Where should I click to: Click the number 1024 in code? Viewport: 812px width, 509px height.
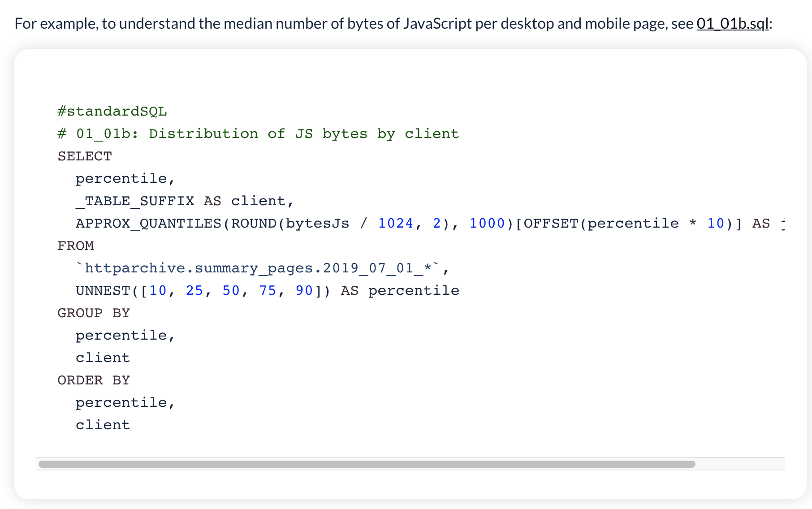click(x=395, y=223)
